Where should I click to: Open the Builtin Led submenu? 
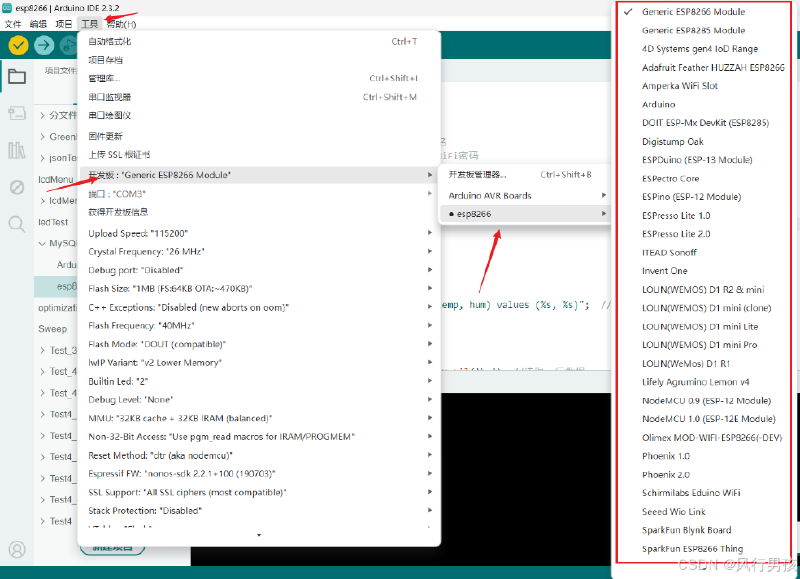click(x=259, y=381)
